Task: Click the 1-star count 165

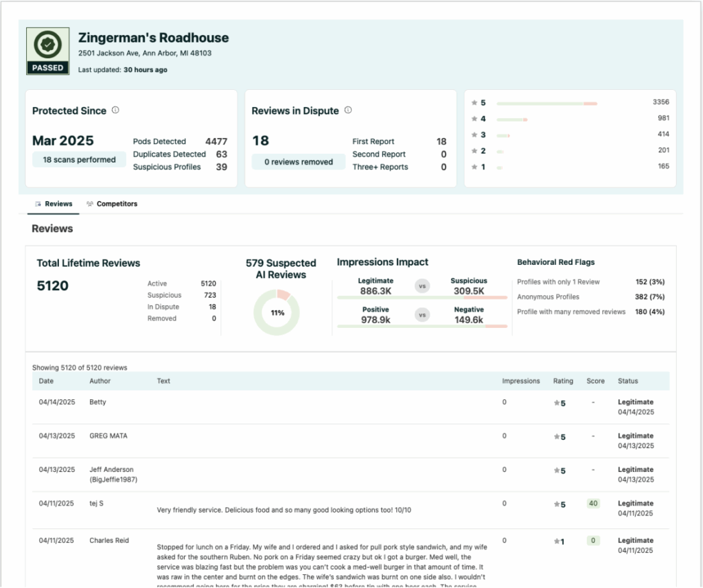Action: coord(664,166)
